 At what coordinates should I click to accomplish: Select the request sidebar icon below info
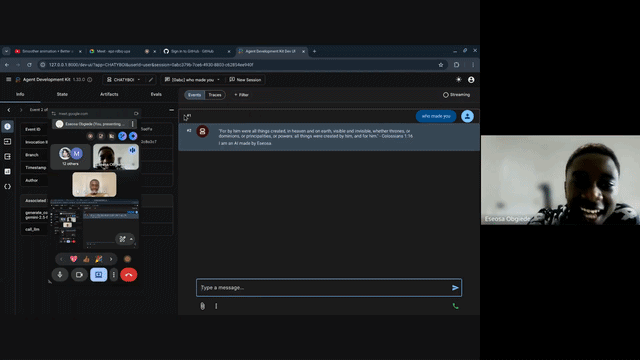coord(7,142)
